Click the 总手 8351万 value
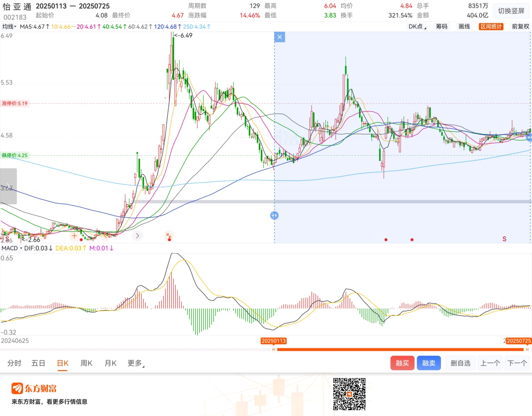This screenshot has height=416, width=532. [478, 6]
